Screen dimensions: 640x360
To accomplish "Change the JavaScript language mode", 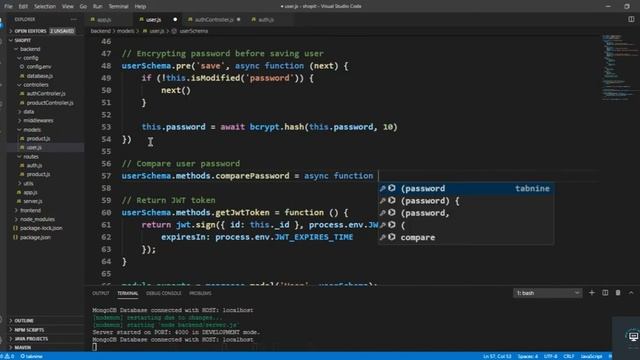I will point(591,356).
